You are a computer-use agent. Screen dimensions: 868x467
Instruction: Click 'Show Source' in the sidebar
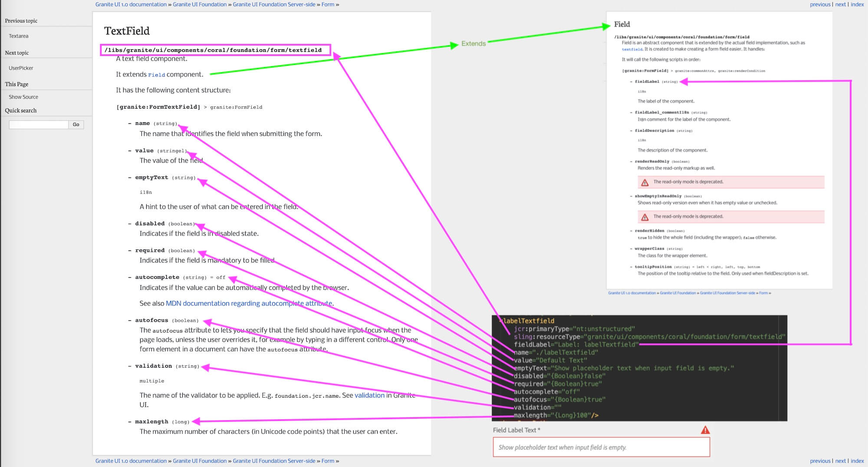pos(23,97)
